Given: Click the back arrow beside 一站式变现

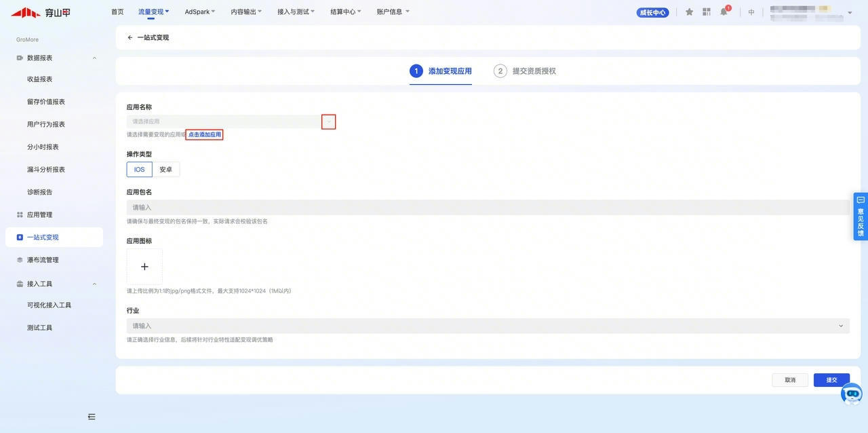Looking at the screenshot, I should (x=130, y=38).
